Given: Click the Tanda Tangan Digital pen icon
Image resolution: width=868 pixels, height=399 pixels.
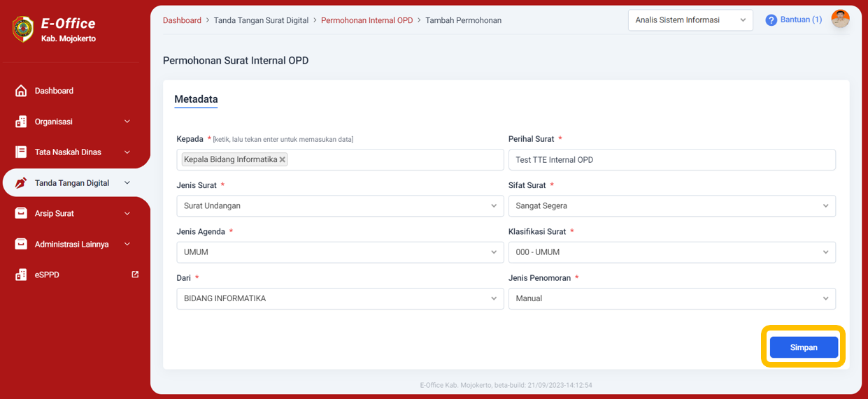Looking at the screenshot, I should pyautogui.click(x=21, y=183).
